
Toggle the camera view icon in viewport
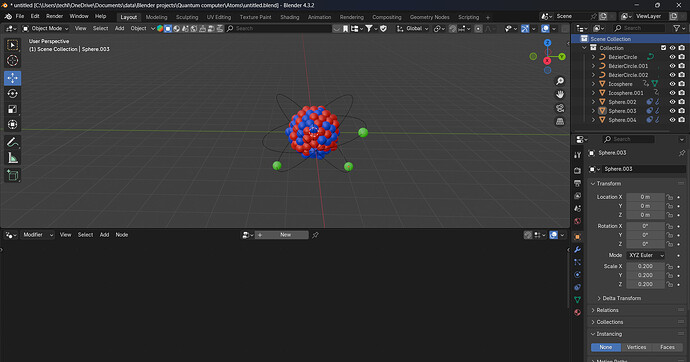click(560, 108)
